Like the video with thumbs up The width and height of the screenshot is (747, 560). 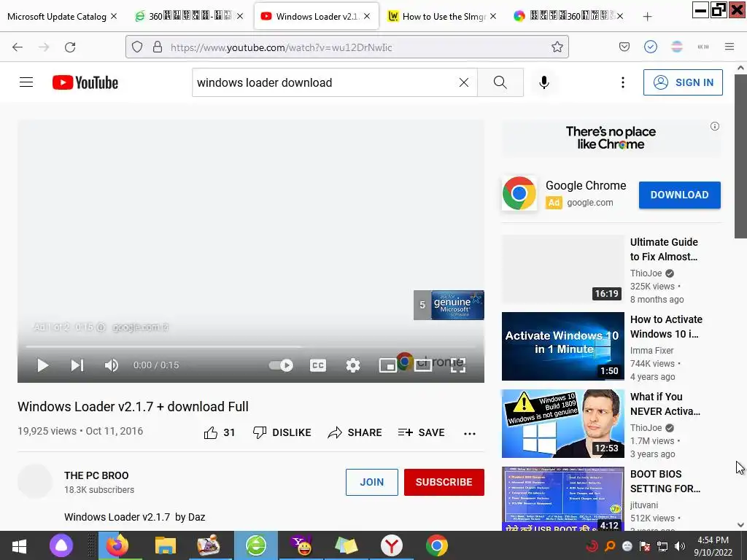(220, 432)
